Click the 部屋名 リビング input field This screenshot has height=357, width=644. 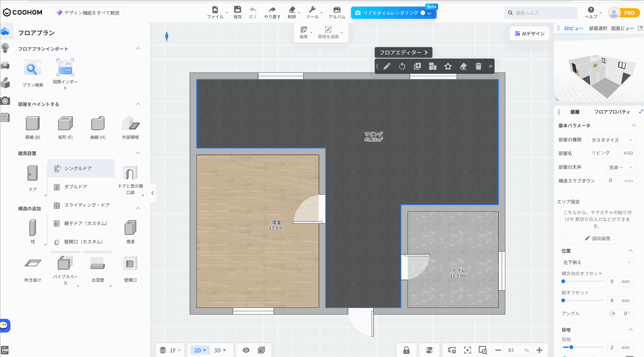tap(612, 153)
